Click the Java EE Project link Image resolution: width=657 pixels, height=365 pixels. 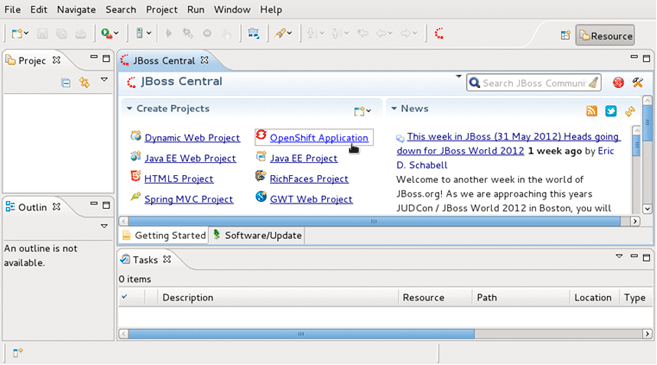[303, 158]
